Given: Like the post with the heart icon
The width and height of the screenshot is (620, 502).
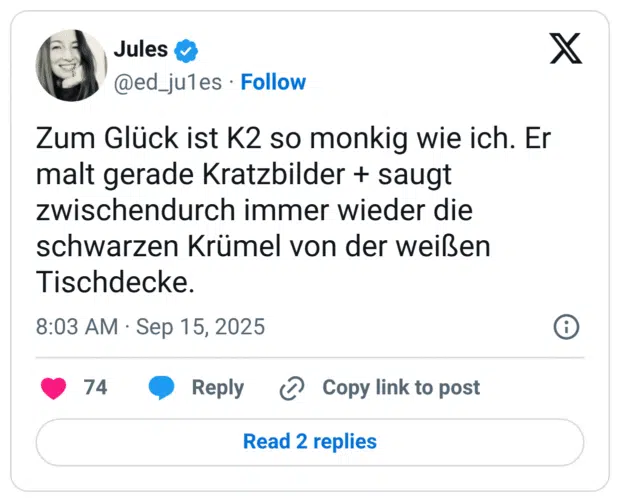Looking at the screenshot, I should [53, 388].
